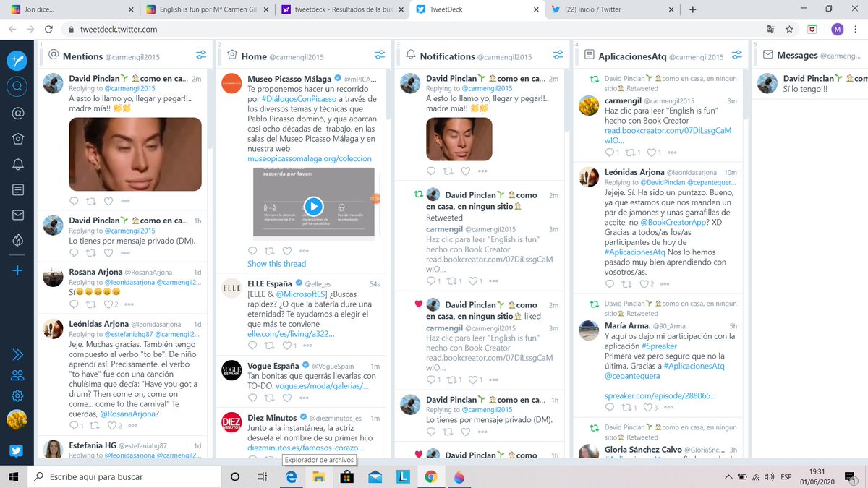Open GIF thumbnail in Mentions column

pos(135,154)
